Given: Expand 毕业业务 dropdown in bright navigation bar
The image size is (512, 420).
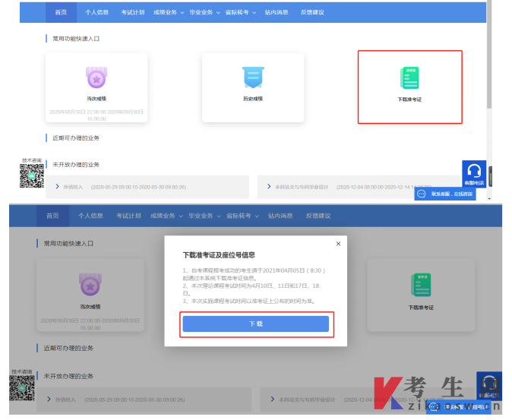Looking at the screenshot, I should [205, 12].
